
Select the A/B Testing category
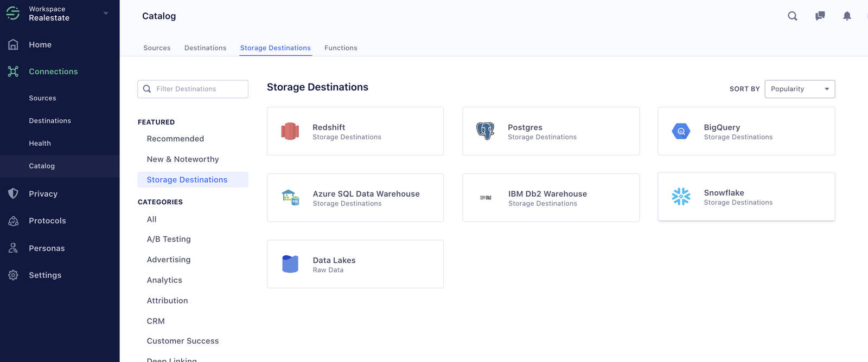pos(169,239)
